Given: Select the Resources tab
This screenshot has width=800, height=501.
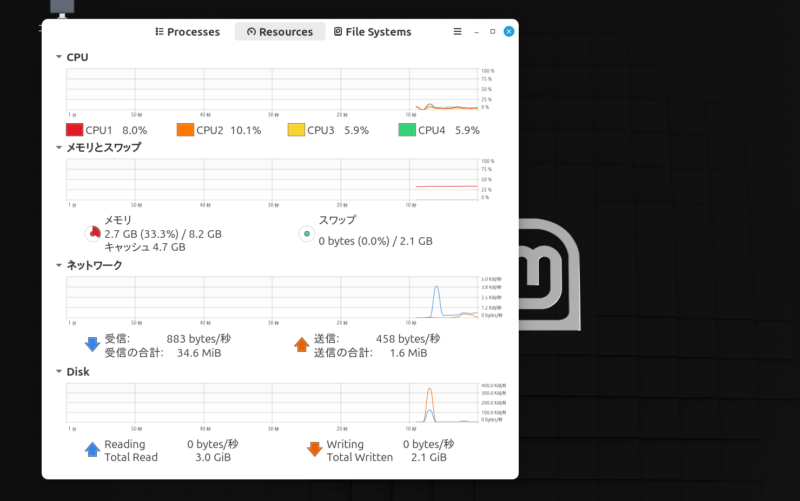Looking at the screenshot, I should point(279,32).
